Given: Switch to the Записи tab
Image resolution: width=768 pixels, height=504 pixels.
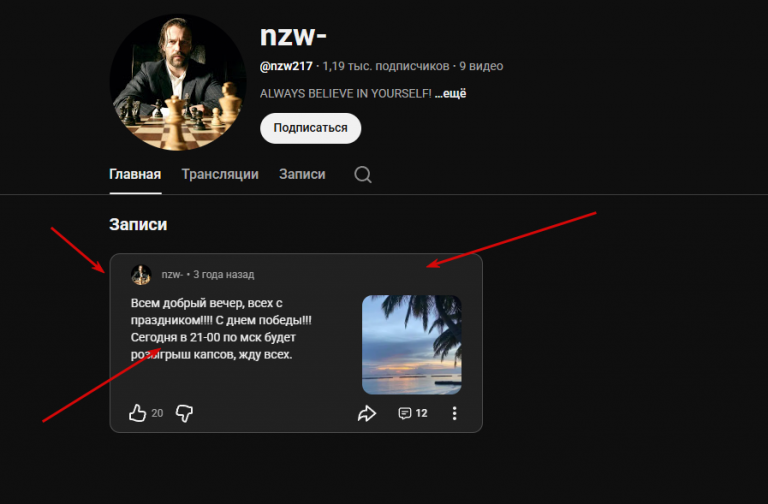Looking at the screenshot, I should point(302,174).
